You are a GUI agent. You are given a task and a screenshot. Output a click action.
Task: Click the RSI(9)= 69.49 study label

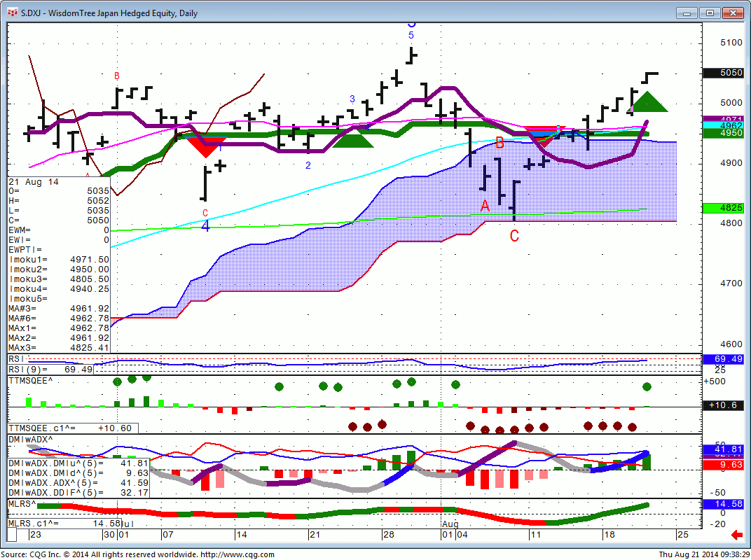pos(50,370)
